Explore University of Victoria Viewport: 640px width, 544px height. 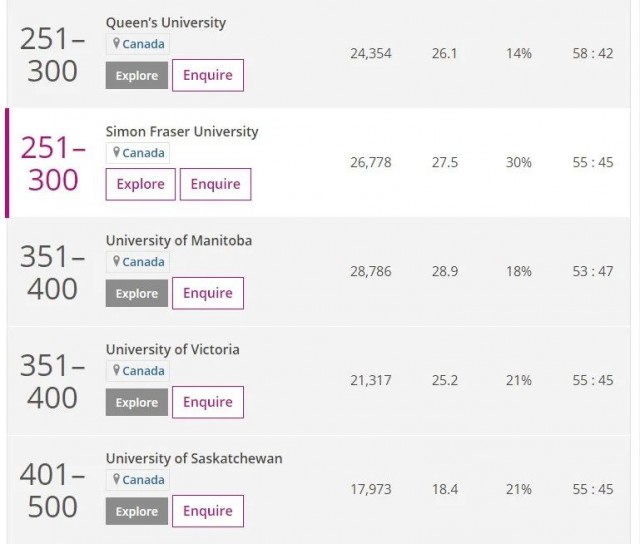pos(137,402)
